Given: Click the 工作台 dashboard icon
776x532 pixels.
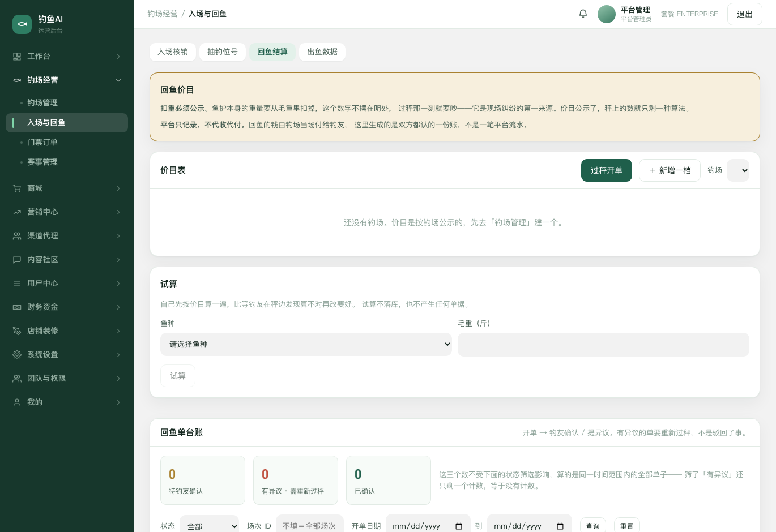Looking at the screenshot, I should pyautogui.click(x=17, y=57).
